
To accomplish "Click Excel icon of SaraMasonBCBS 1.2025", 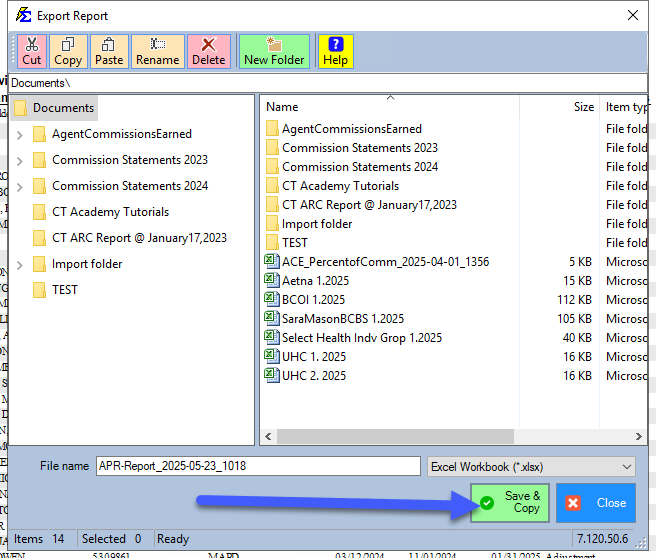I will click(272, 318).
